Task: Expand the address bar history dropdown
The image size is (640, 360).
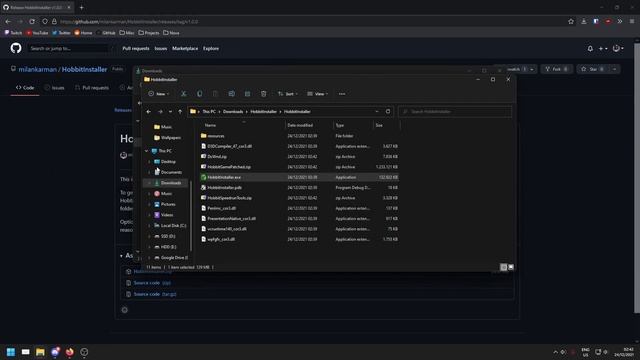Action: click(x=377, y=111)
